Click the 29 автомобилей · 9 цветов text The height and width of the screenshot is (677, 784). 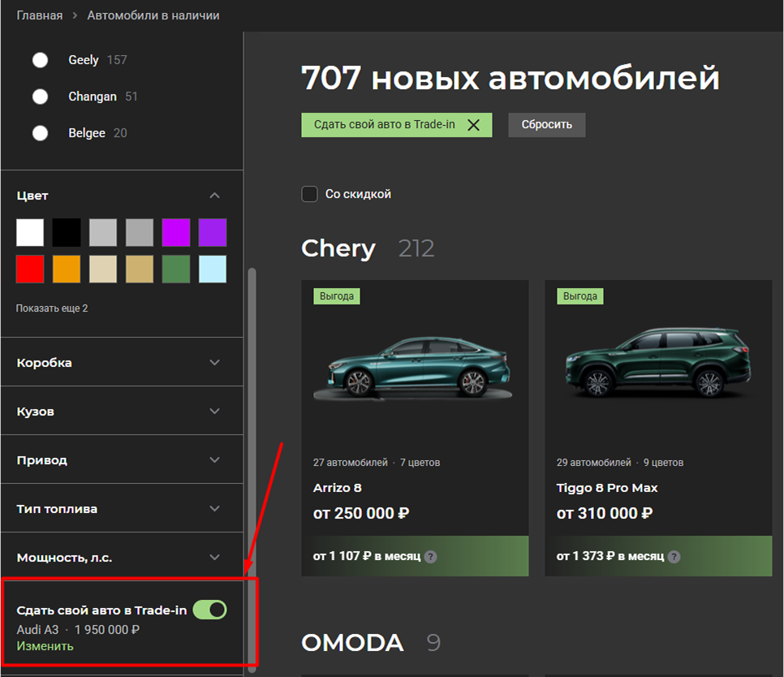(620, 463)
